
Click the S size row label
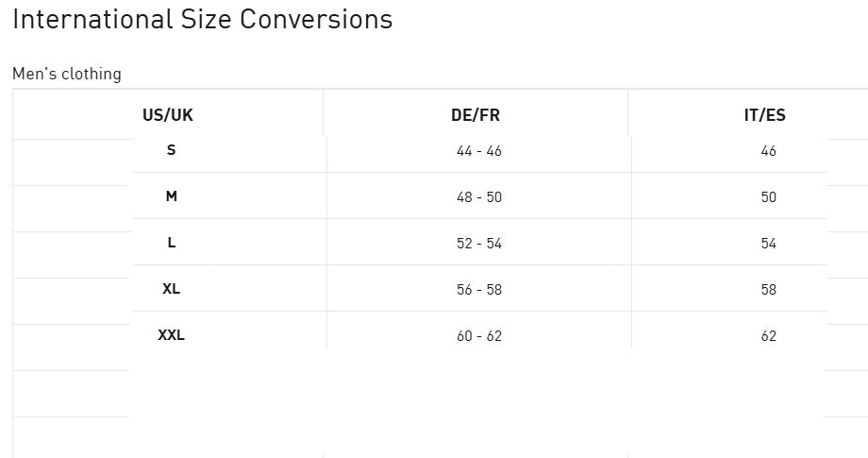click(x=171, y=150)
